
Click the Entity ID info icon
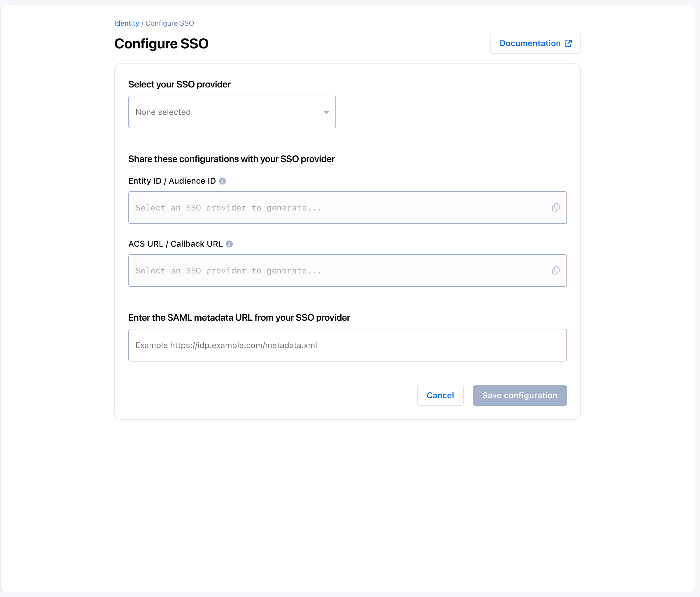222,181
